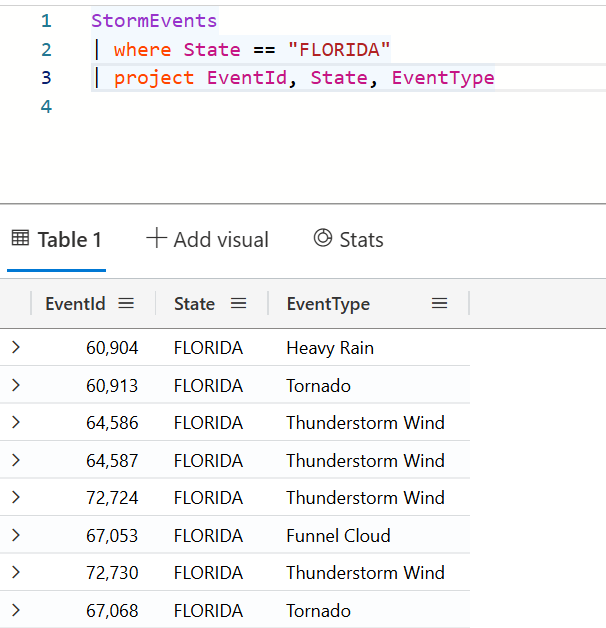This screenshot has height=628, width=606.
Task: Click line number 3 in gutter
Action: pos(46,78)
